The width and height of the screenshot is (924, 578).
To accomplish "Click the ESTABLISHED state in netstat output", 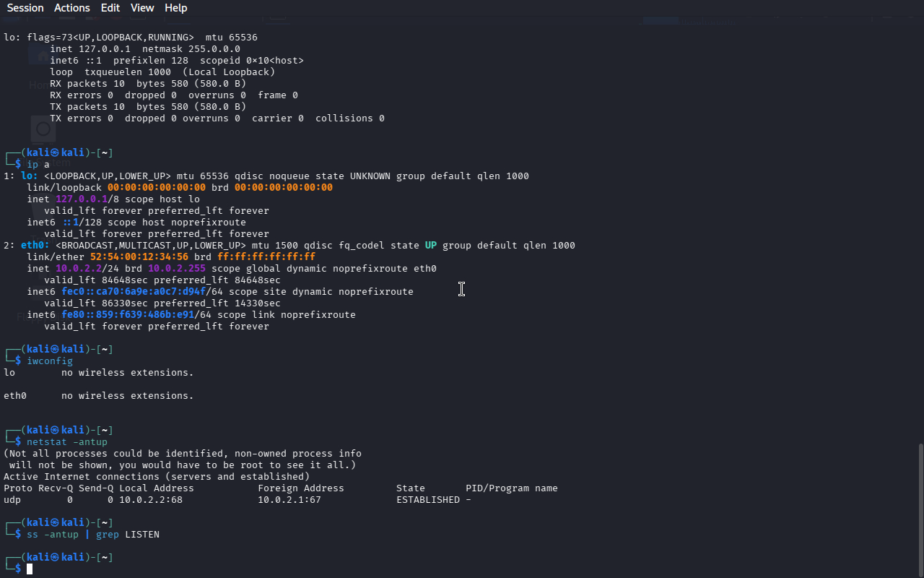I will (x=427, y=500).
